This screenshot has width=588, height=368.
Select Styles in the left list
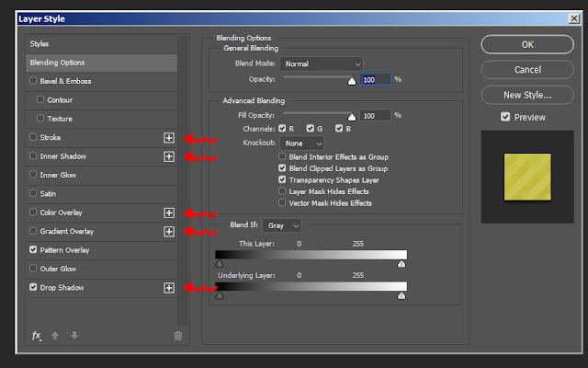(x=101, y=44)
